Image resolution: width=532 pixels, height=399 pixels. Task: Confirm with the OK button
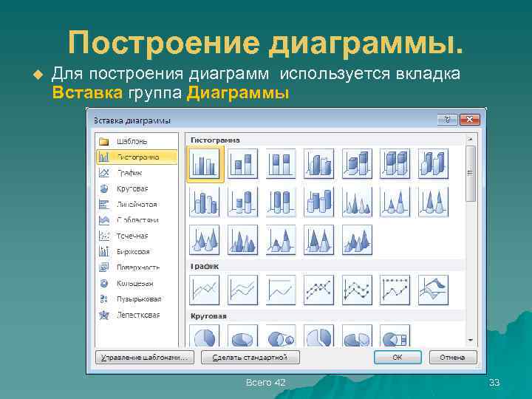click(x=398, y=358)
